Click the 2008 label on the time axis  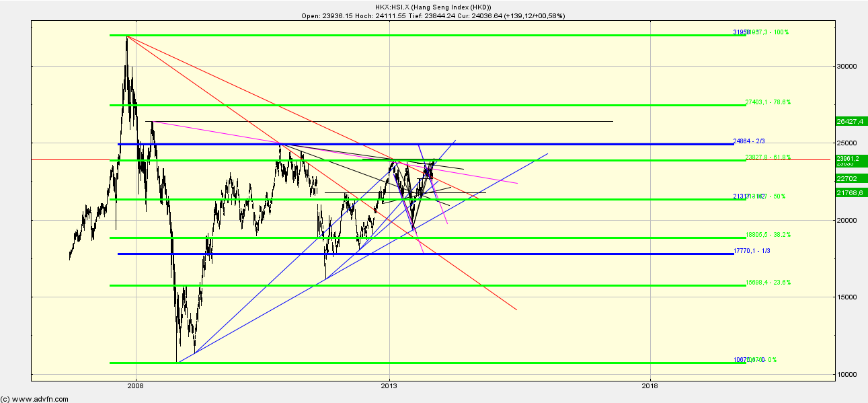click(136, 385)
